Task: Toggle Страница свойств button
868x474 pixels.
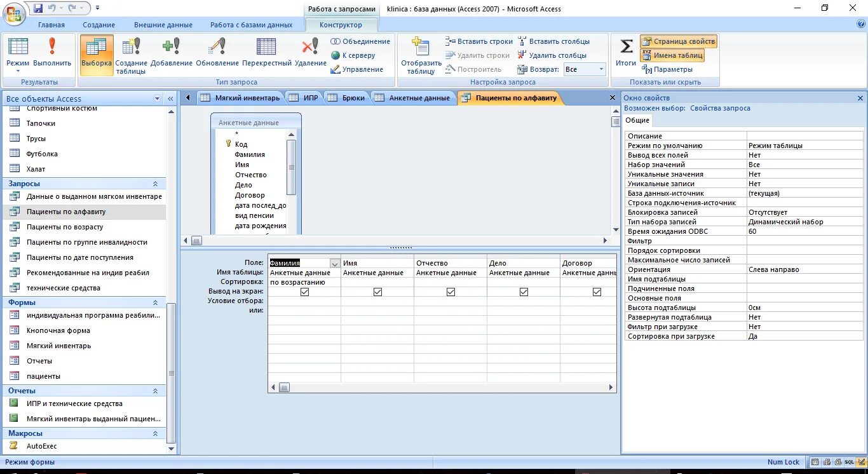Action: [679, 41]
